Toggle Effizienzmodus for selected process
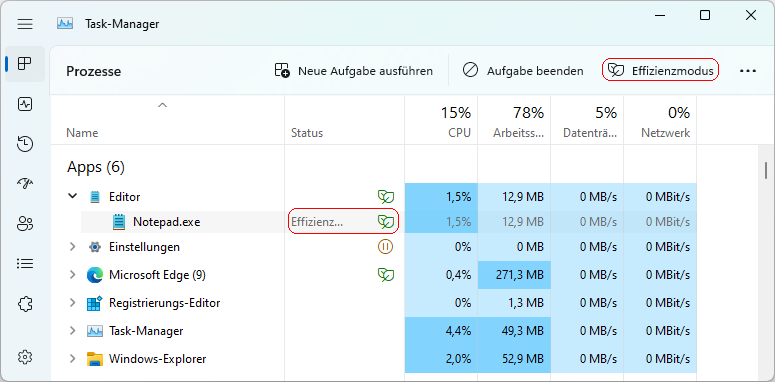775x382 pixels. click(x=660, y=71)
